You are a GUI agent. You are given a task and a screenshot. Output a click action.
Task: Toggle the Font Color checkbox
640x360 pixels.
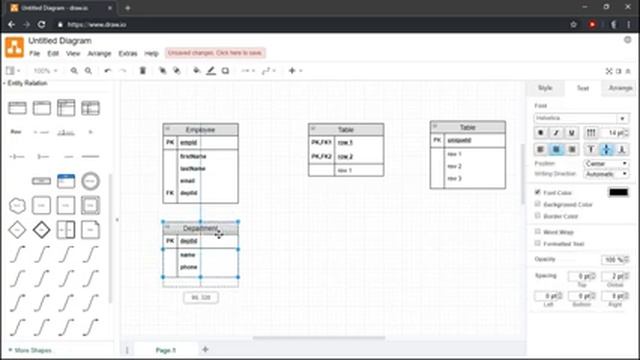tap(538, 192)
